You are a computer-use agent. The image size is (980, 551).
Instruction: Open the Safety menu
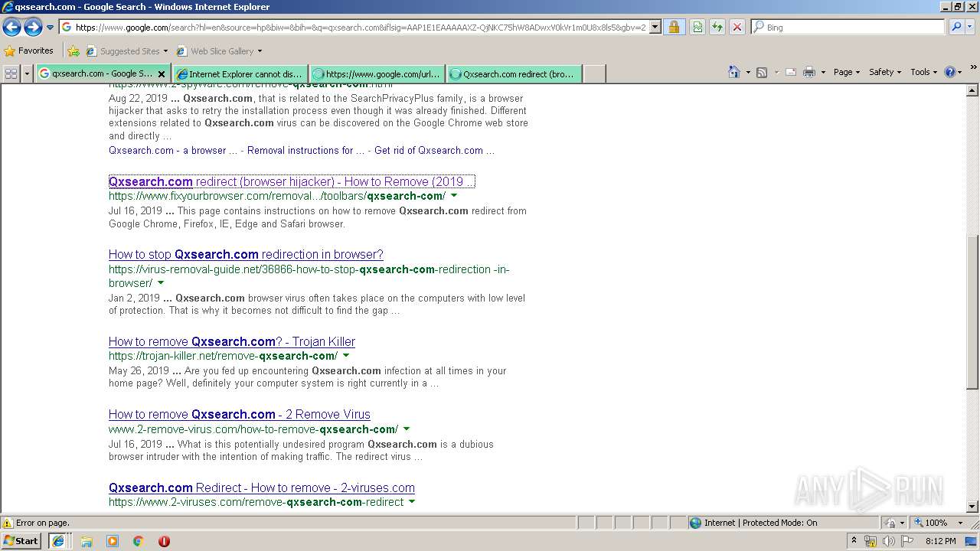(885, 72)
